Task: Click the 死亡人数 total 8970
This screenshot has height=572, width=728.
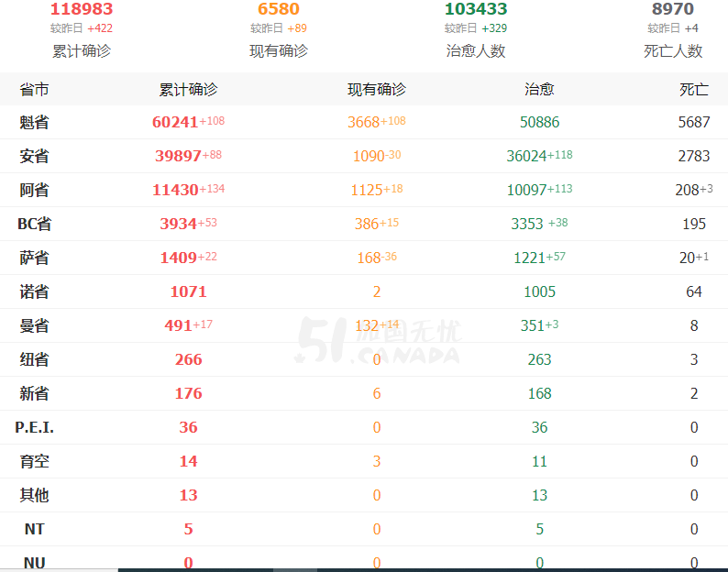Action: point(673,9)
